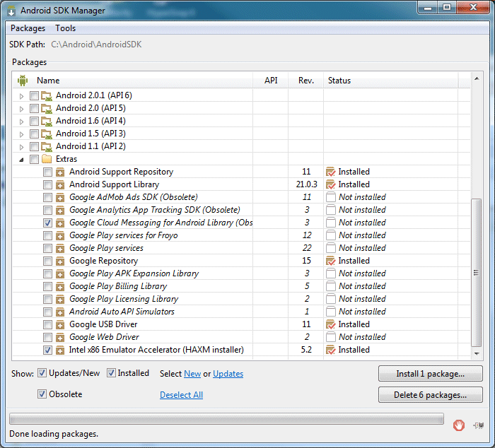
Task: Open the Tools menu
Action: point(65,28)
